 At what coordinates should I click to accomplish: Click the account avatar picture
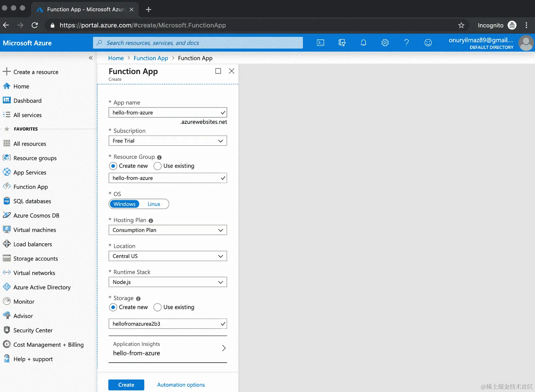point(526,43)
